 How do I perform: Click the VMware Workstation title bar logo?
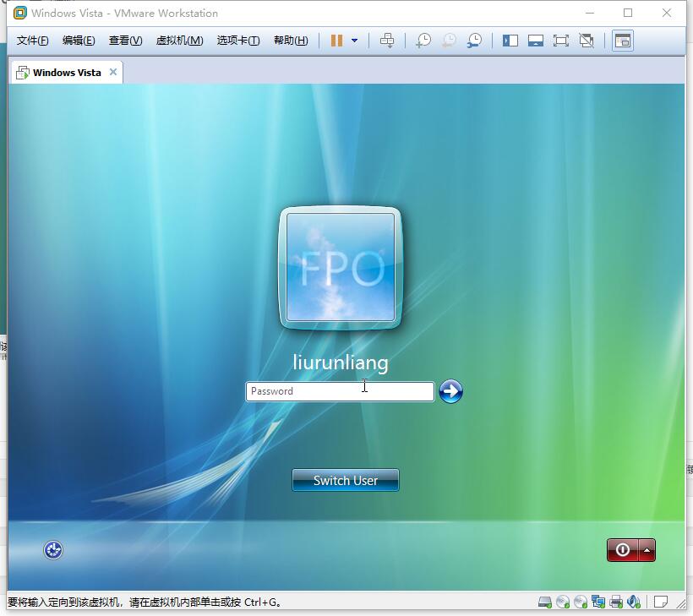(20, 14)
